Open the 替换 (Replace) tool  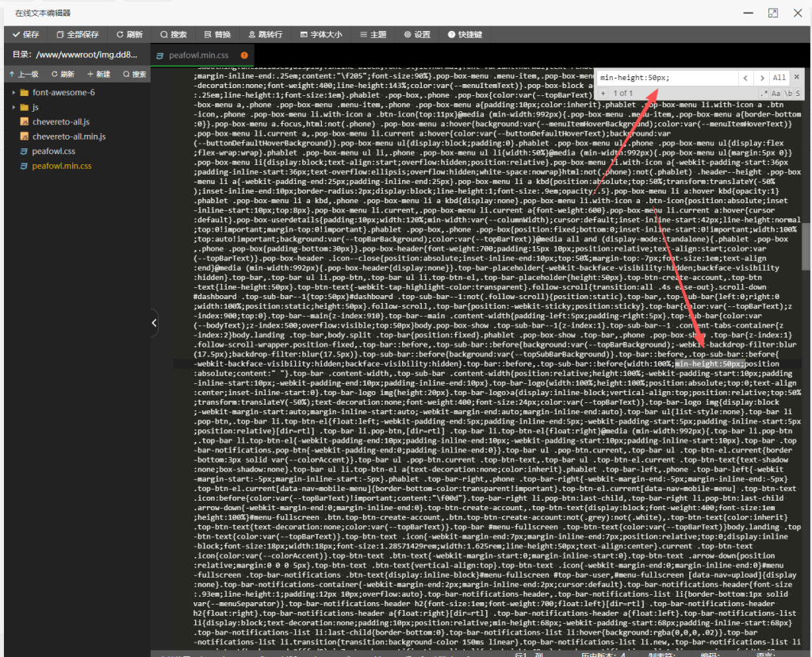[x=217, y=35]
